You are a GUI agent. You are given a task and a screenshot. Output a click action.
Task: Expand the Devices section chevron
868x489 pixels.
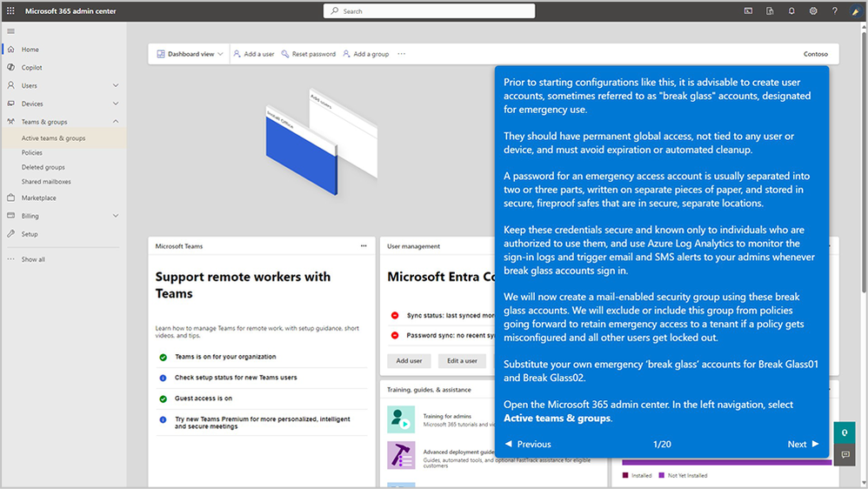pyautogui.click(x=116, y=103)
